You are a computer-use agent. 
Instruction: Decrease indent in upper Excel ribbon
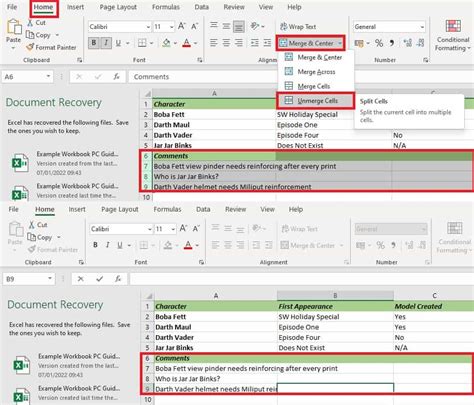[255, 43]
